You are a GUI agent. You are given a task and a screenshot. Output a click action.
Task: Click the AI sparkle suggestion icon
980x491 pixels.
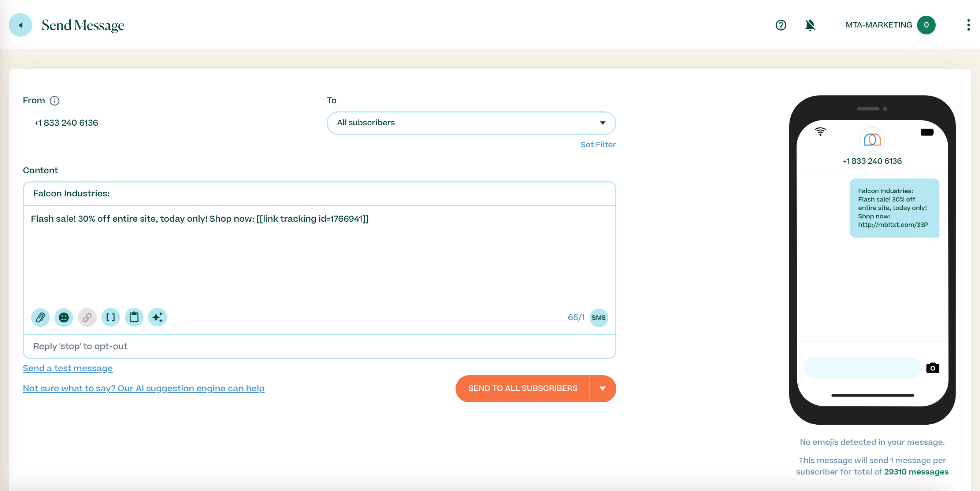click(x=157, y=317)
